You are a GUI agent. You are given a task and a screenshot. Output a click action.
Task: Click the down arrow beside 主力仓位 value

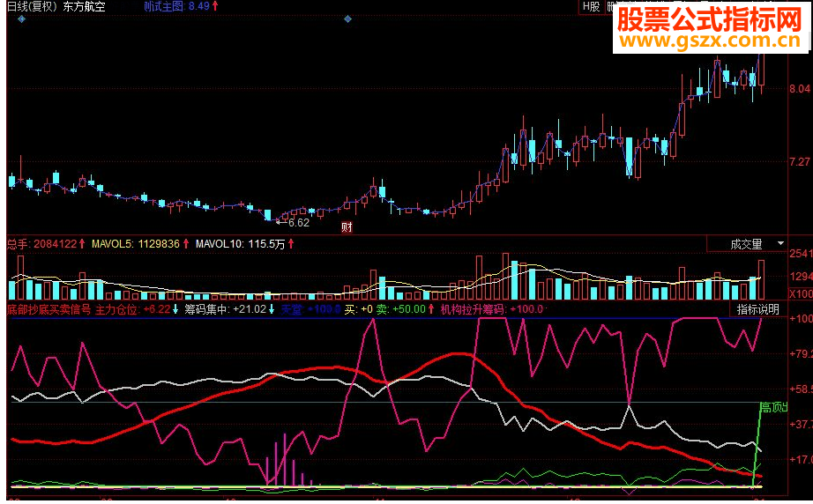(175, 309)
